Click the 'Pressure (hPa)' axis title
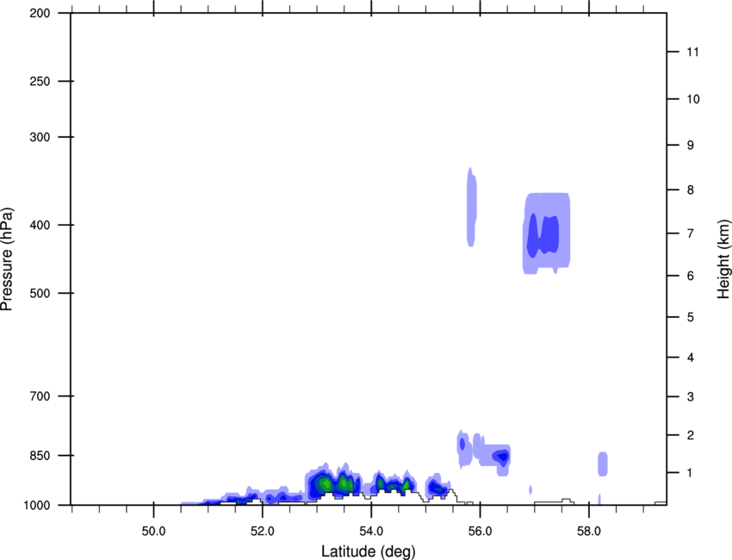Viewport: 732px width, 560px height. pos(7,258)
